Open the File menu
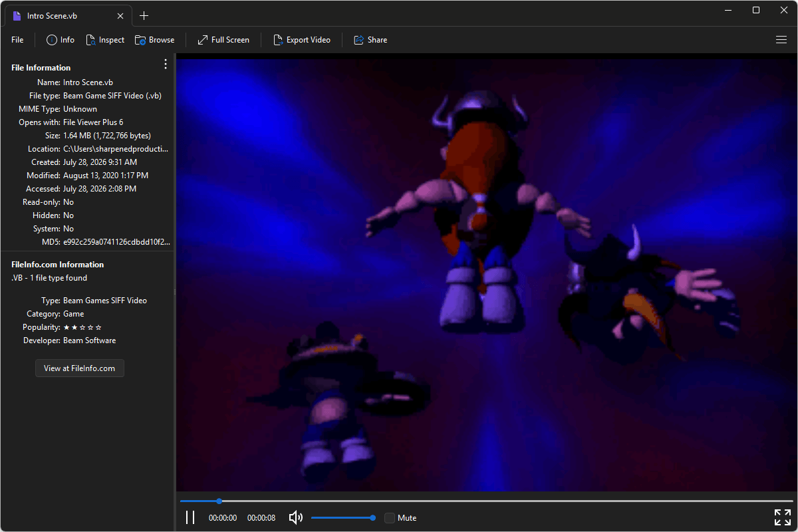 (17, 40)
